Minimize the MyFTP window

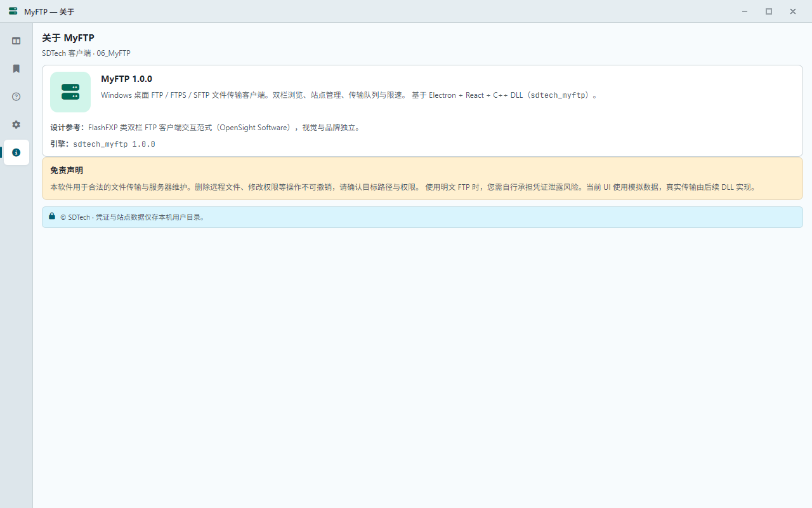coord(745,11)
